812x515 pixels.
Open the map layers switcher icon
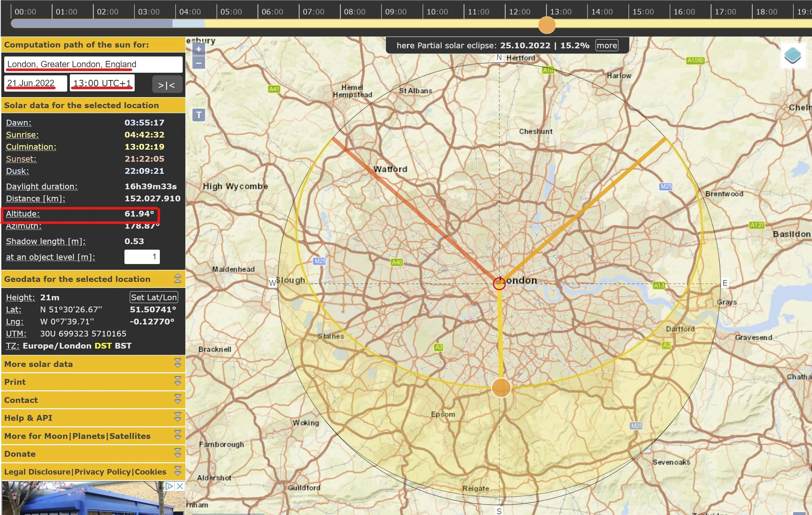click(x=793, y=55)
